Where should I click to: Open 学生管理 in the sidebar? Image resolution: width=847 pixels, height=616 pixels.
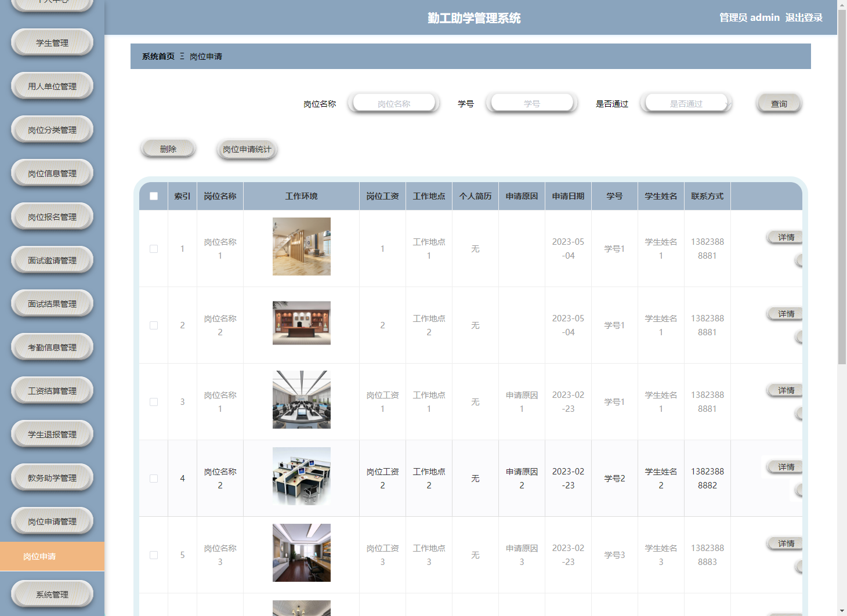pos(52,42)
